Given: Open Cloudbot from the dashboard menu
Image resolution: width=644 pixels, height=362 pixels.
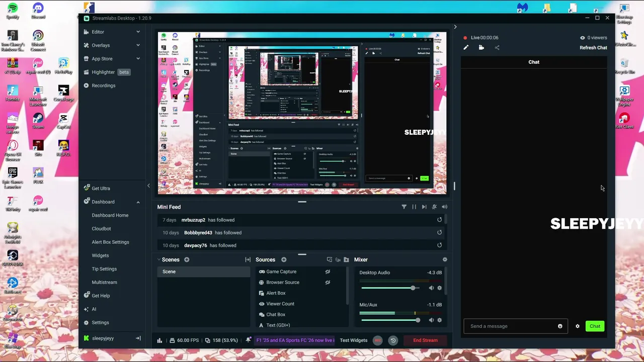Looking at the screenshot, I should 101,229.
